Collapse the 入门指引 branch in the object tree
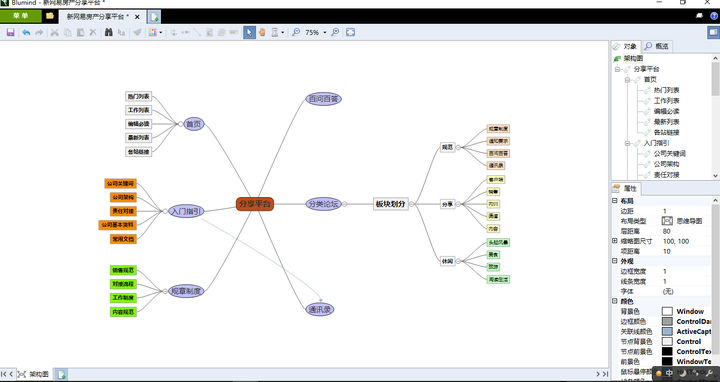The height and width of the screenshot is (382, 720). tap(627, 143)
